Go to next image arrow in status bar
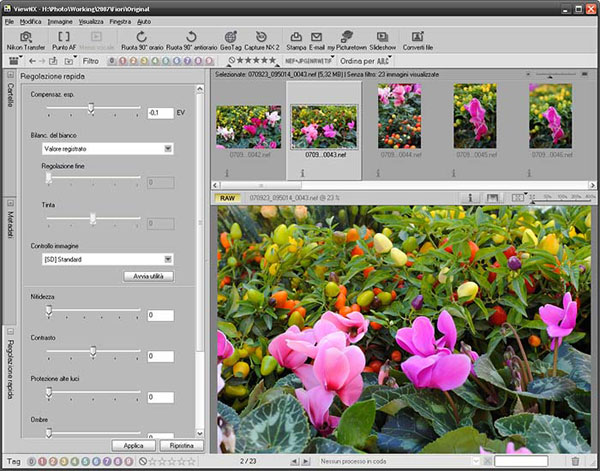The image size is (600, 471). click(x=305, y=461)
